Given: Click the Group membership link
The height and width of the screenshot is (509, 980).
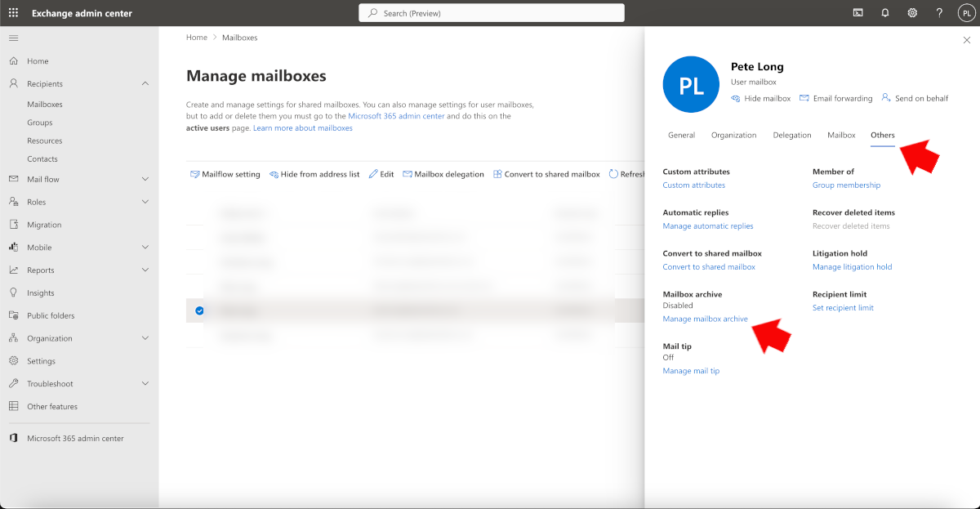Looking at the screenshot, I should click(846, 185).
